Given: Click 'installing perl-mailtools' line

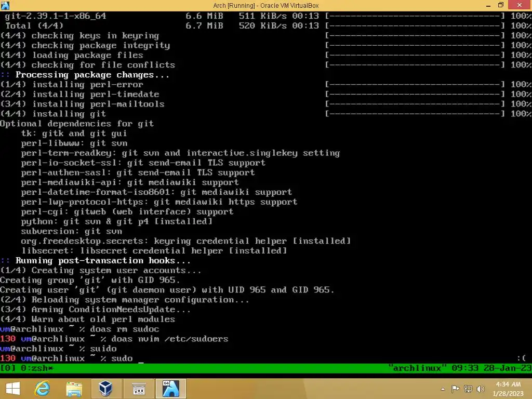Looking at the screenshot, I should 82,104.
